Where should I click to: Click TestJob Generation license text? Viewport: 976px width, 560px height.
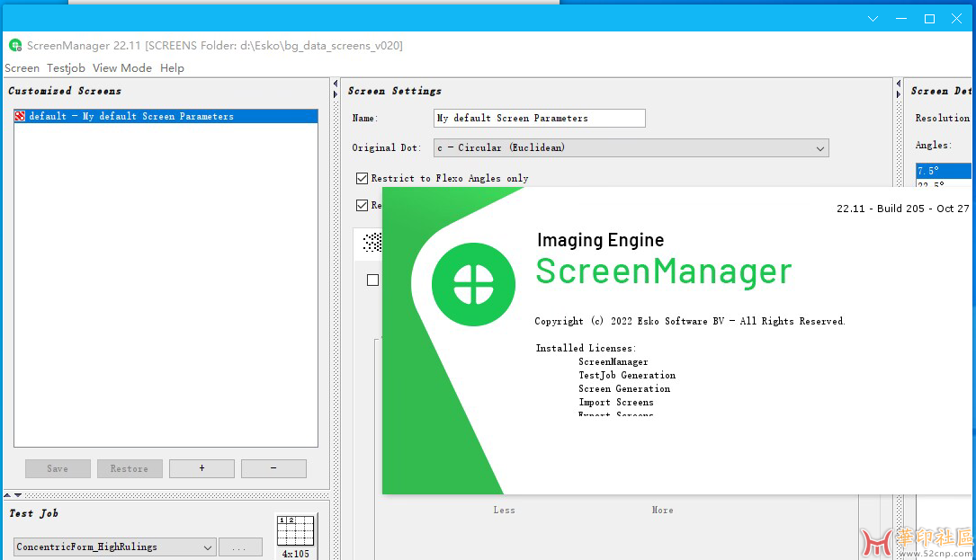(627, 375)
